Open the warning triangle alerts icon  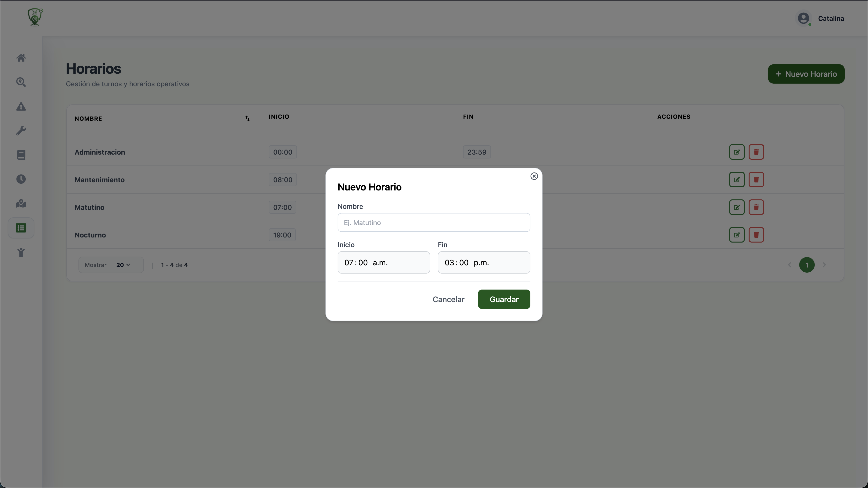[21, 107]
